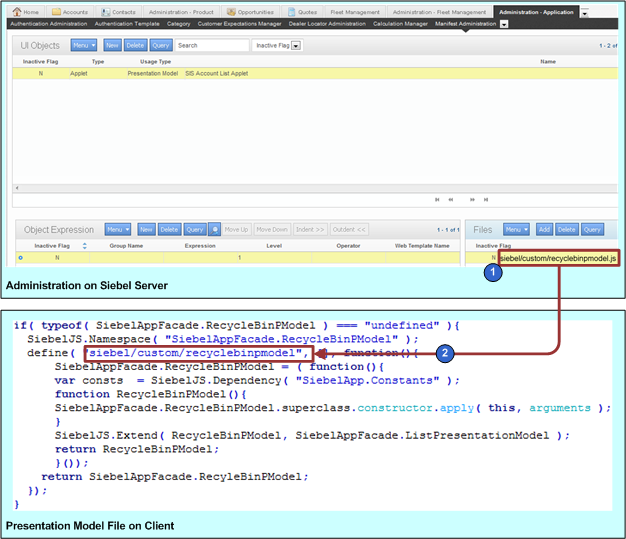626x539 pixels.
Task: Select the Object Expression row indicator
Action: coord(20,258)
